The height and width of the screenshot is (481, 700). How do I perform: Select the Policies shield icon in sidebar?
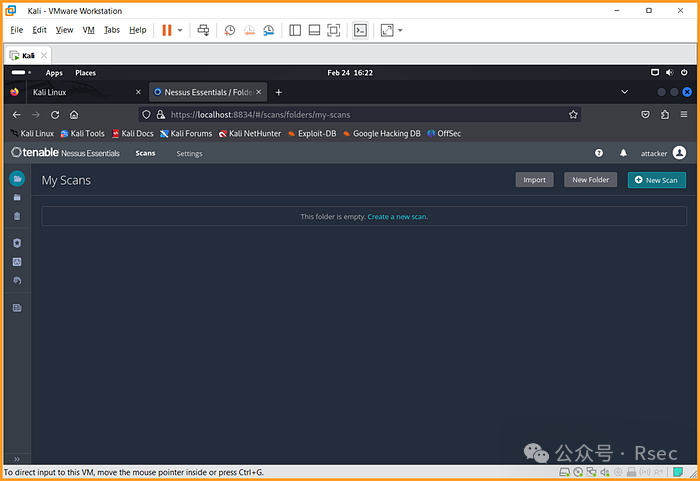pos(16,243)
